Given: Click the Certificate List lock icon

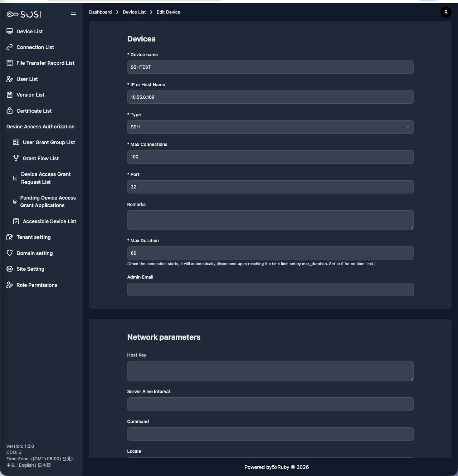Looking at the screenshot, I should (10, 111).
